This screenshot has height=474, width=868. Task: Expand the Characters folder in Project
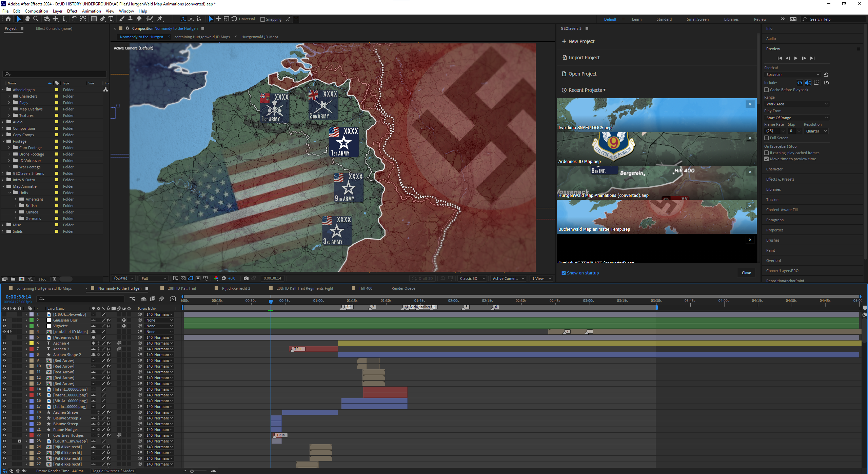(x=9, y=96)
